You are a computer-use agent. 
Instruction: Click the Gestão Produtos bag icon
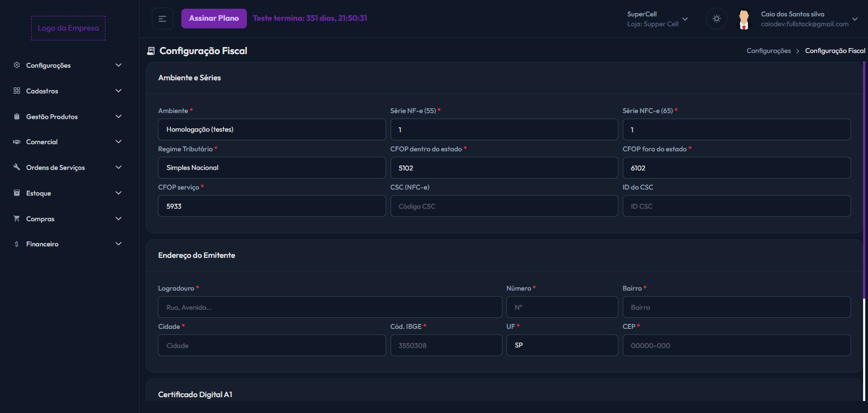pyautogui.click(x=16, y=116)
